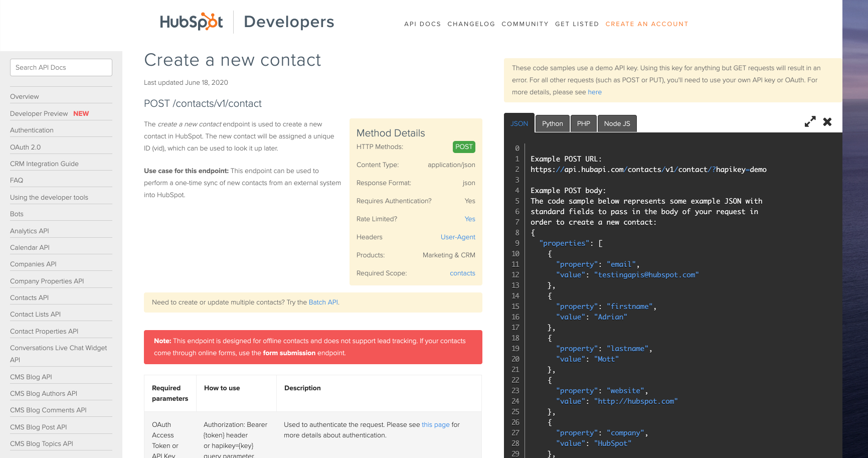
Task: Click the "http://hubspot.com" value in code
Action: point(636,401)
